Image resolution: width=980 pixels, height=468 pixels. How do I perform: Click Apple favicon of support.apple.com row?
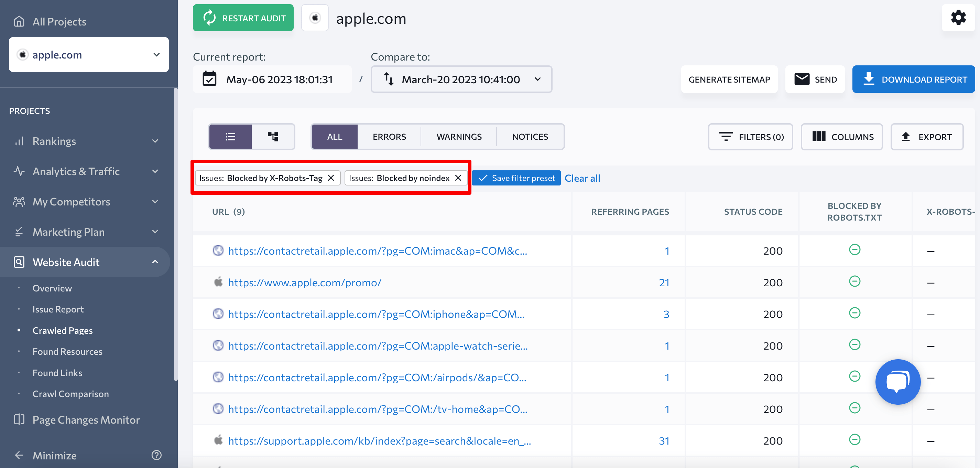(218, 440)
